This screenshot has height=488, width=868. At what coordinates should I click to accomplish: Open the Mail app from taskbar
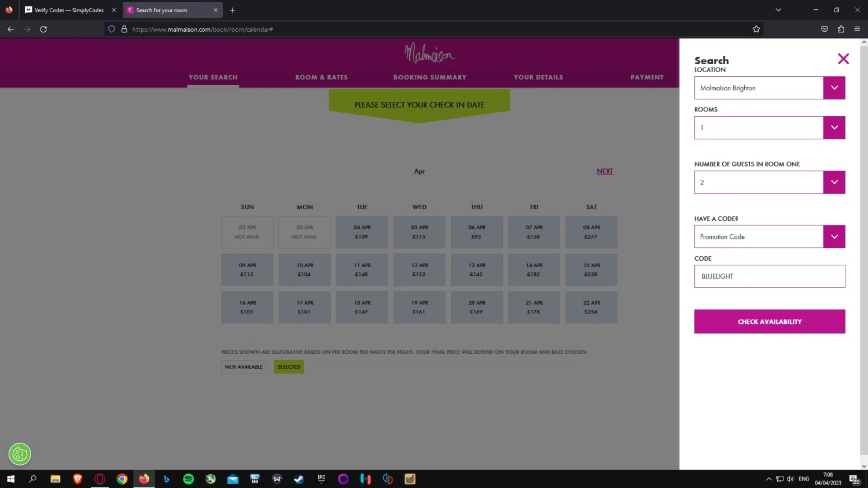pyautogui.click(x=233, y=479)
